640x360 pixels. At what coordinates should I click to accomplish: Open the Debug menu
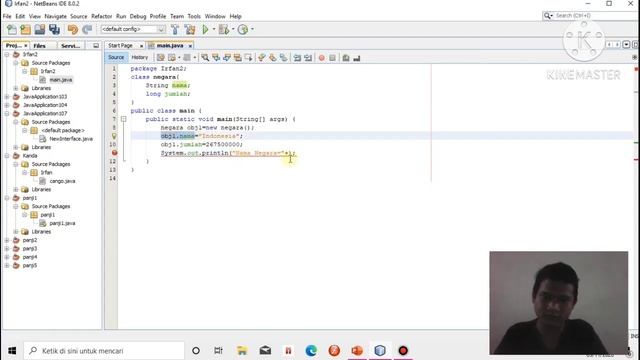click(x=138, y=16)
